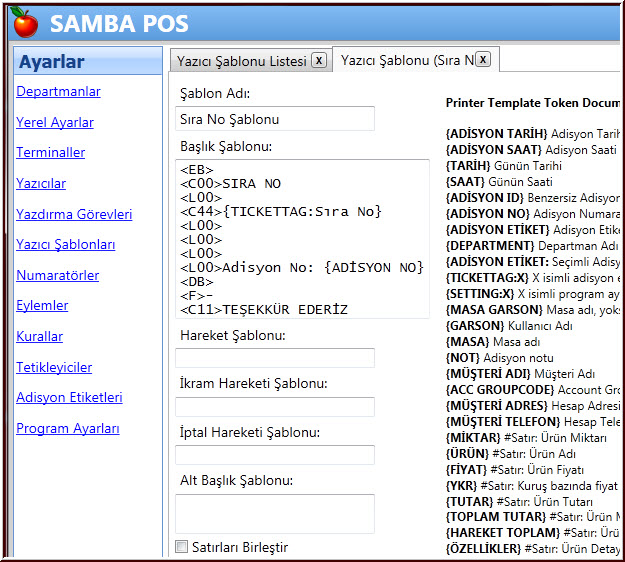Go to Eylemler section
Viewport: 625px width, 562px height.
coord(42,306)
